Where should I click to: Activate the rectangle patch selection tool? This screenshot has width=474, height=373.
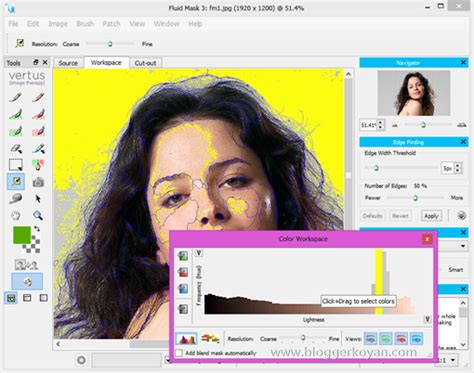pyautogui.click(x=16, y=165)
